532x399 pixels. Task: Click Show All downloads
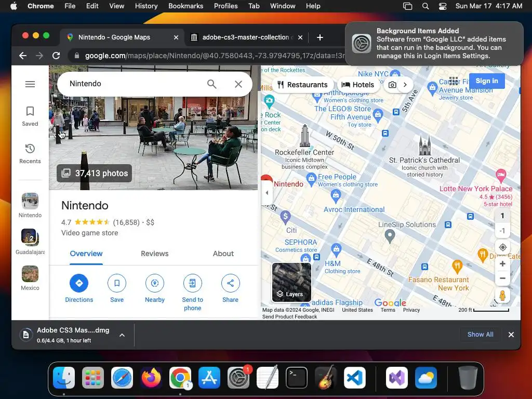click(480, 334)
